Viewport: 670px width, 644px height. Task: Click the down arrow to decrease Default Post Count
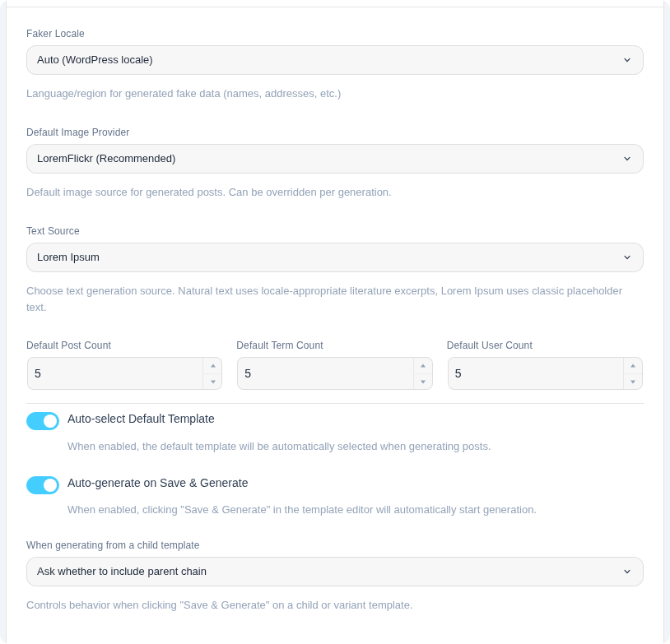point(214,380)
